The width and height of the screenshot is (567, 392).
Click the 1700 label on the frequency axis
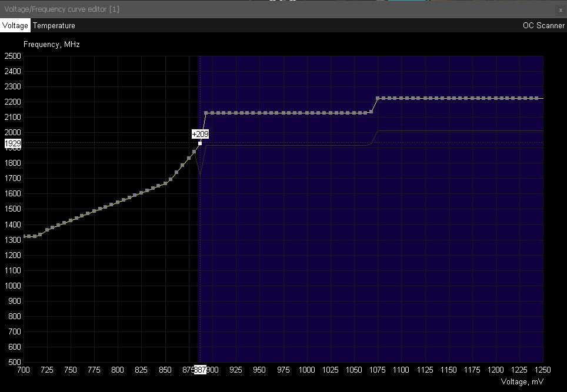pyautogui.click(x=13, y=178)
